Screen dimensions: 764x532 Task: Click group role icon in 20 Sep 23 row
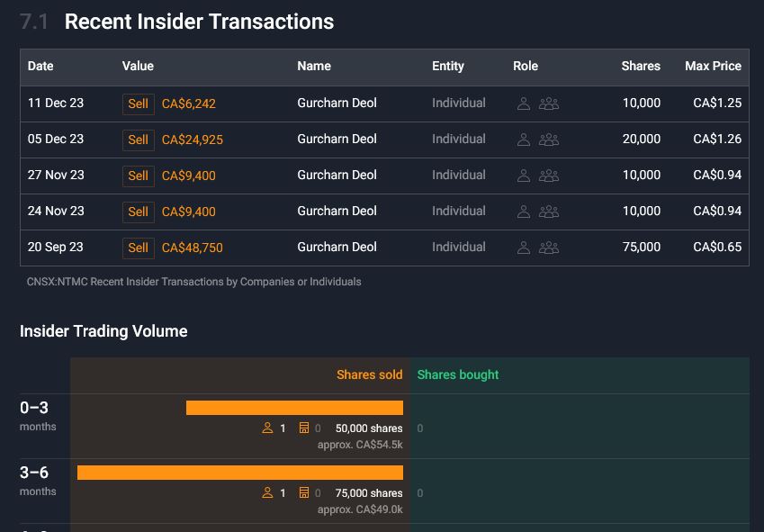pos(549,248)
